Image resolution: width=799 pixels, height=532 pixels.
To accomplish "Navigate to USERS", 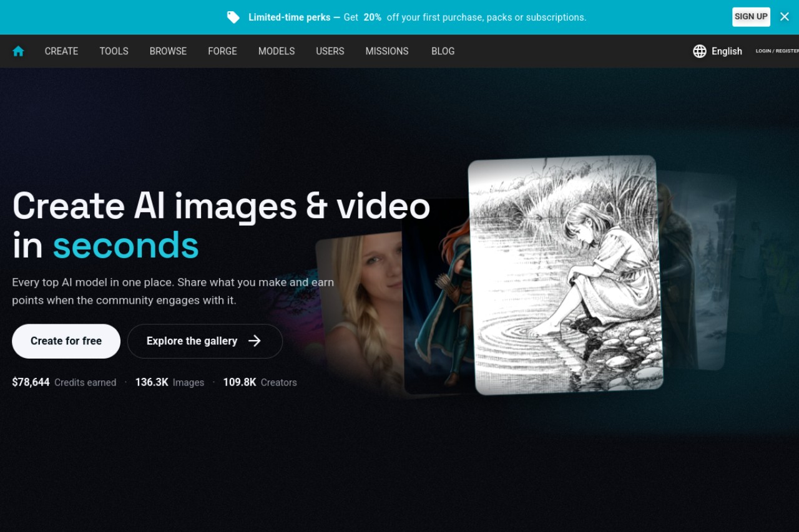I will (330, 51).
